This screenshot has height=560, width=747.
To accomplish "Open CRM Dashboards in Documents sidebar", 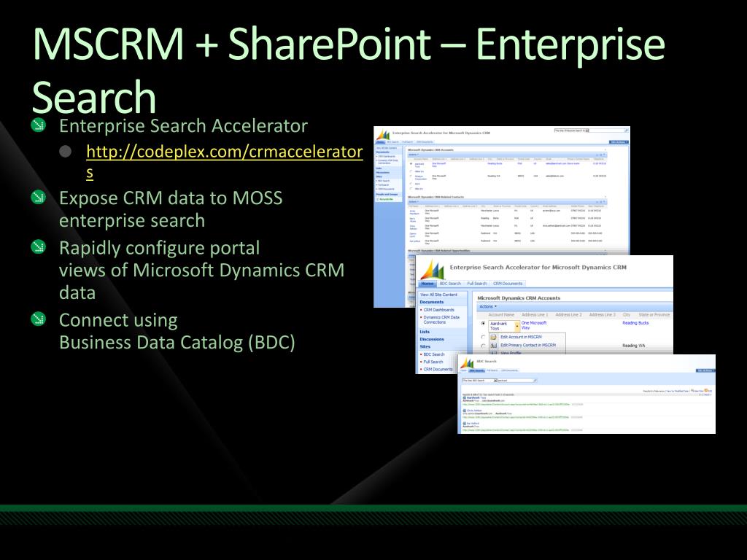I will point(438,310).
